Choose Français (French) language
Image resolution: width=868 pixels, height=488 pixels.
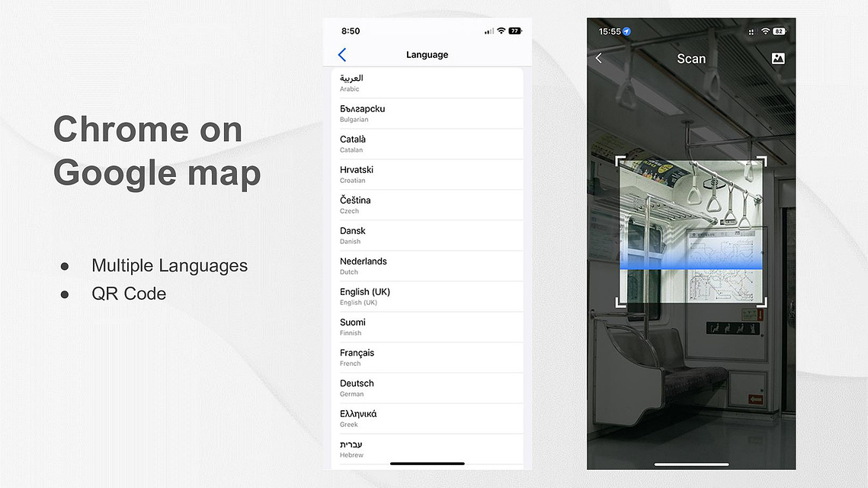pos(428,358)
